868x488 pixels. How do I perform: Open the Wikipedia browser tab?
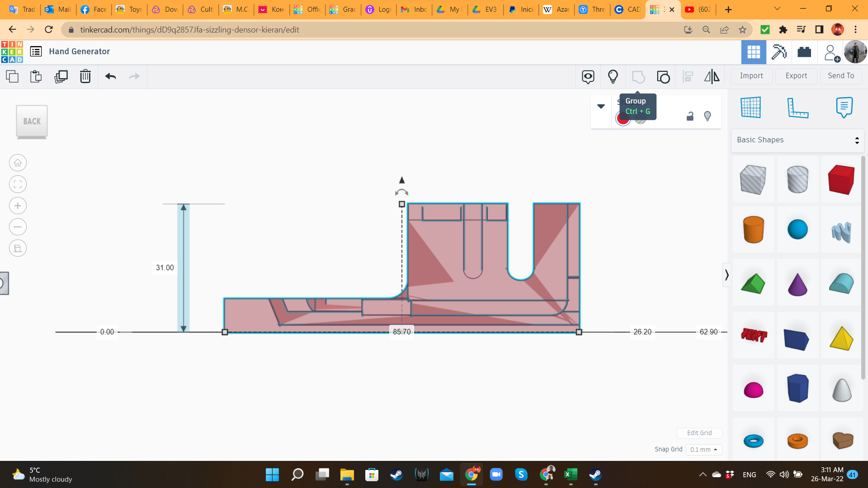(x=556, y=9)
